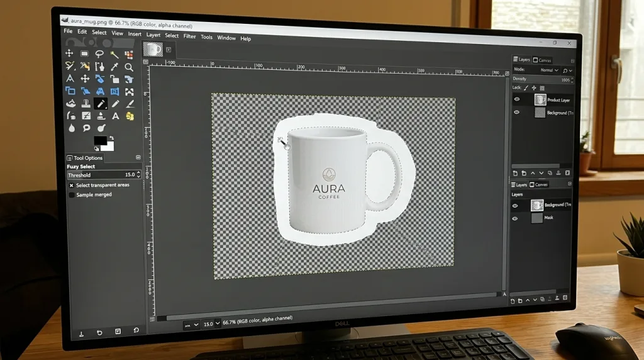
Task: Select the speech bubble shaped tool
Action: (86, 128)
